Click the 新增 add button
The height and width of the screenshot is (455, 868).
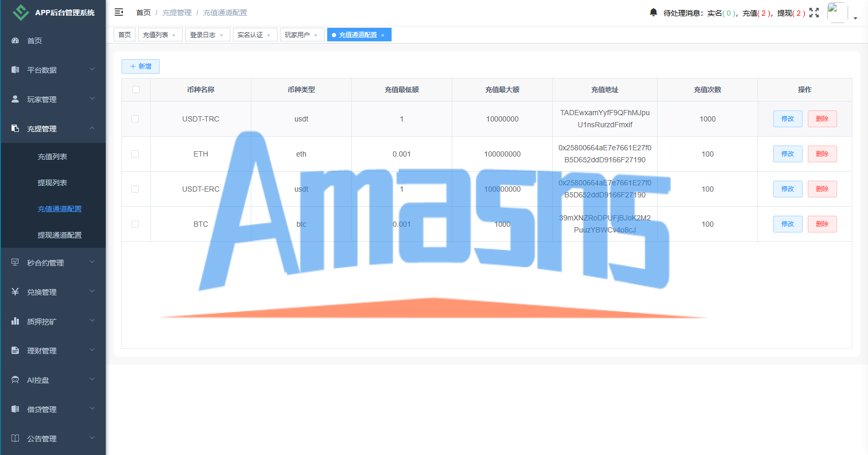(x=140, y=66)
